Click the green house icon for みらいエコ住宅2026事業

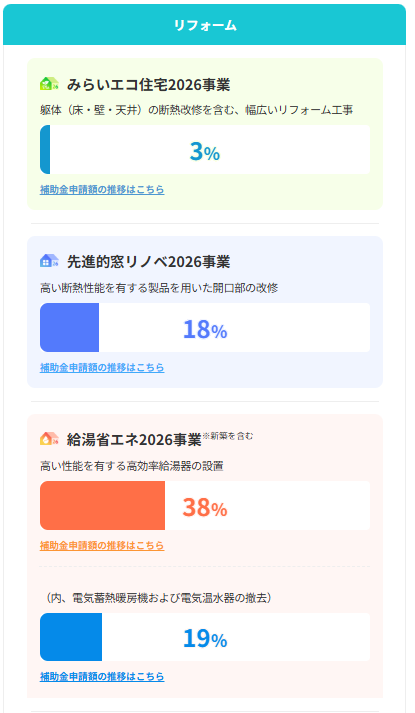point(49,84)
